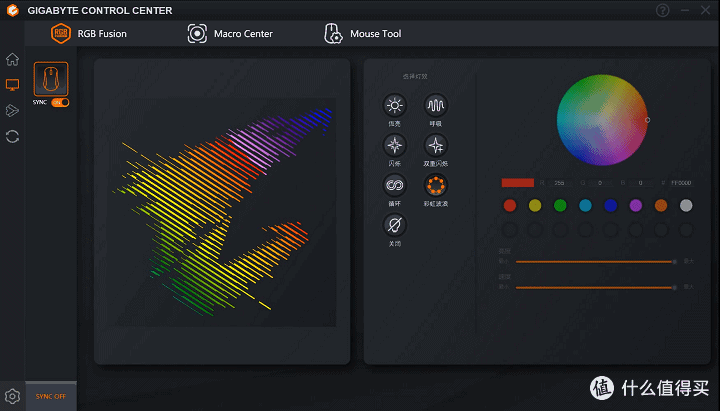
Task: Click the G value input field
Action: [x=600, y=183]
